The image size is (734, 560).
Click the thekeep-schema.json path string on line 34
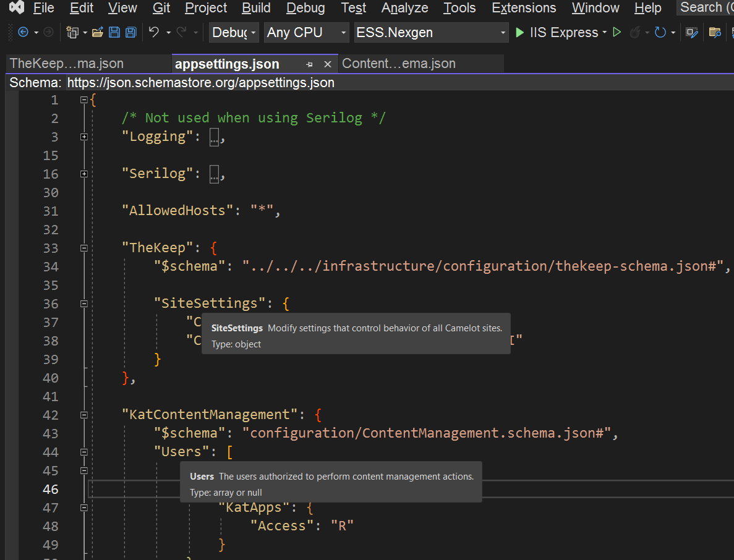(482, 266)
